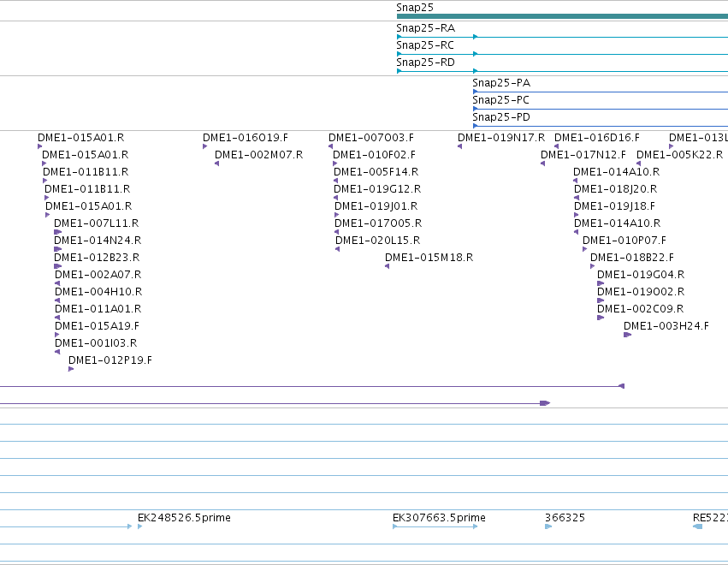
Task: Click the EK307663.5prime feature label
Action: click(x=439, y=518)
